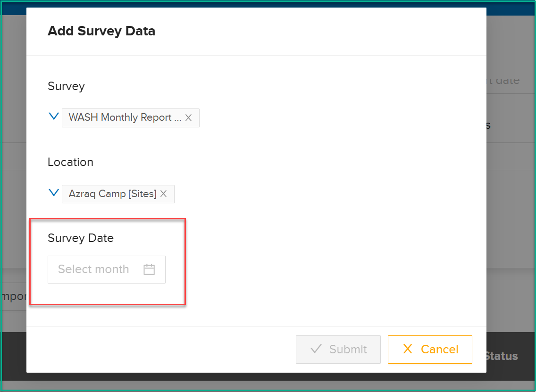Expand the Location dropdown chevron
This screenshot has width=536, height=392.
(54, 193)
